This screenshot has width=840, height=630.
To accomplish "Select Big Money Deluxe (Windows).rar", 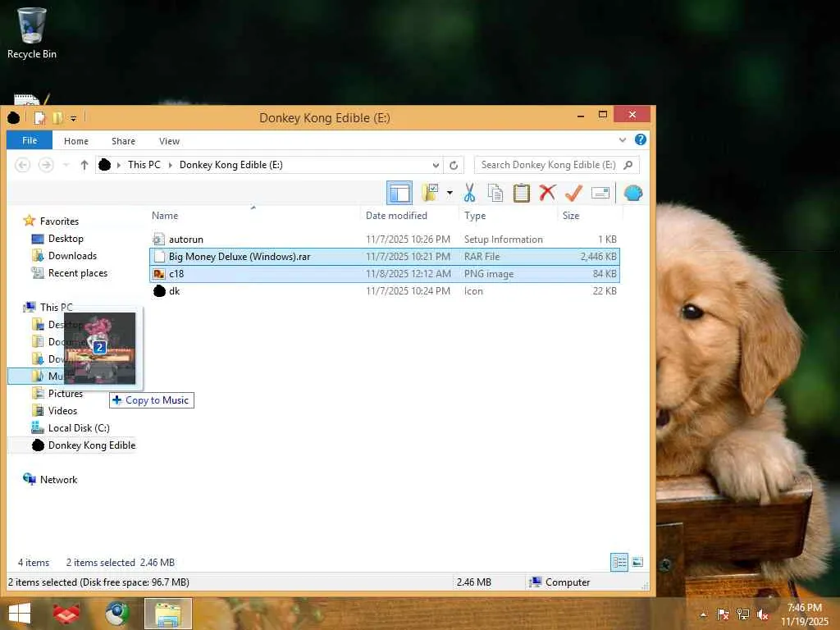I will point(385,257).
